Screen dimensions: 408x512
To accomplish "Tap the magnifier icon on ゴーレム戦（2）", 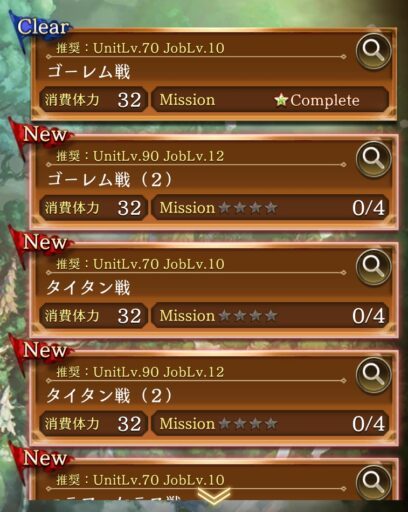I will pos(373,159).
